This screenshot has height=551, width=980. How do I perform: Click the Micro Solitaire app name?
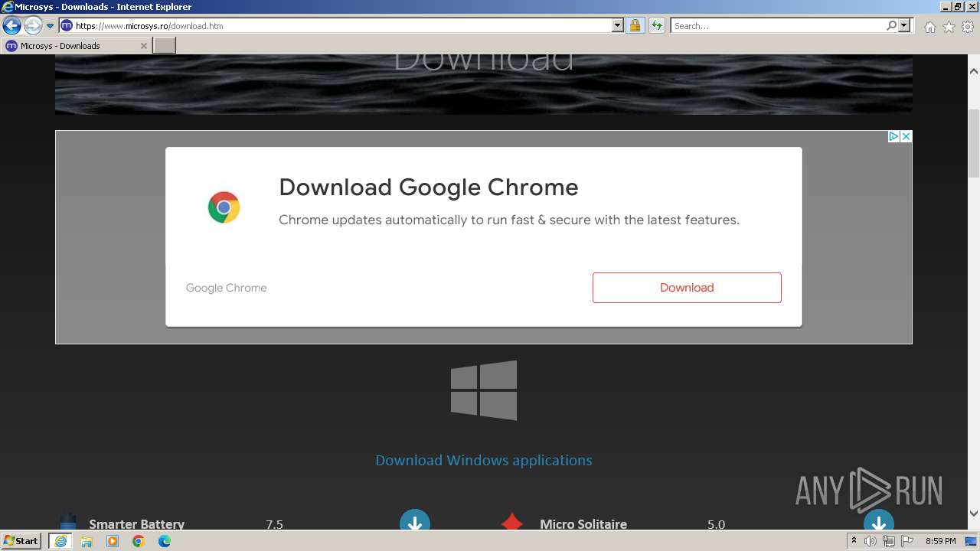(583, 524)
